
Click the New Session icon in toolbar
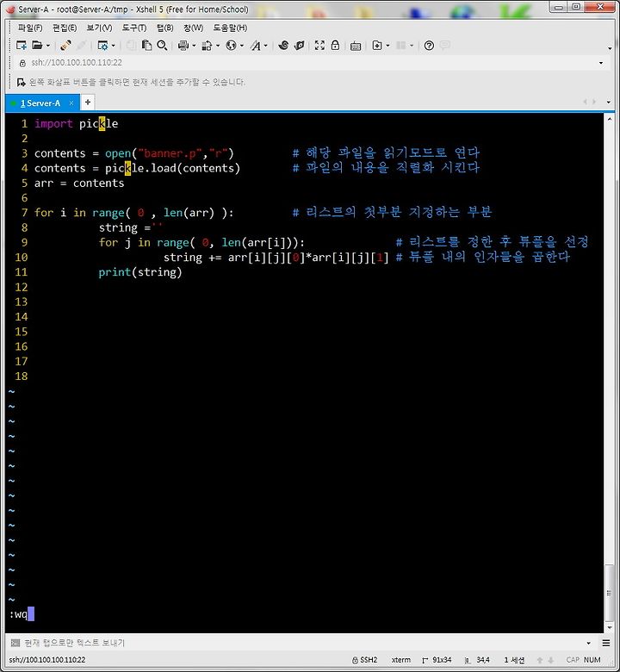(21, 45)
